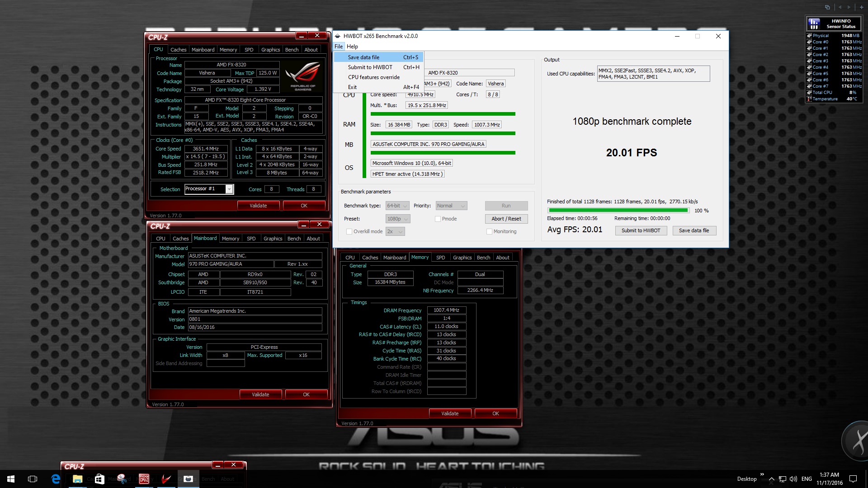Switch to Caches tab in top CPU-Z window
868x488 pixels.
[x=178, y=50]
